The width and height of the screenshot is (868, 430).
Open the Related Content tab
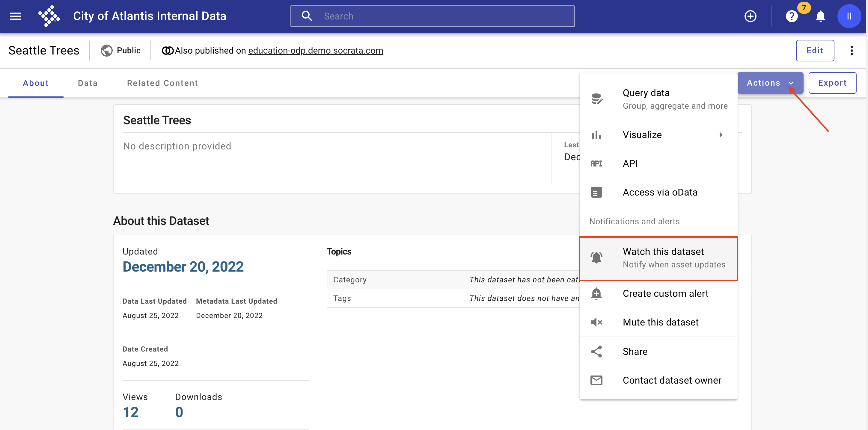(162, 83)
